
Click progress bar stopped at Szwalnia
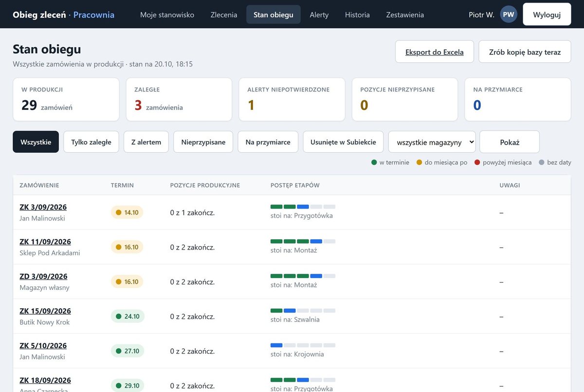coord(303,310)
